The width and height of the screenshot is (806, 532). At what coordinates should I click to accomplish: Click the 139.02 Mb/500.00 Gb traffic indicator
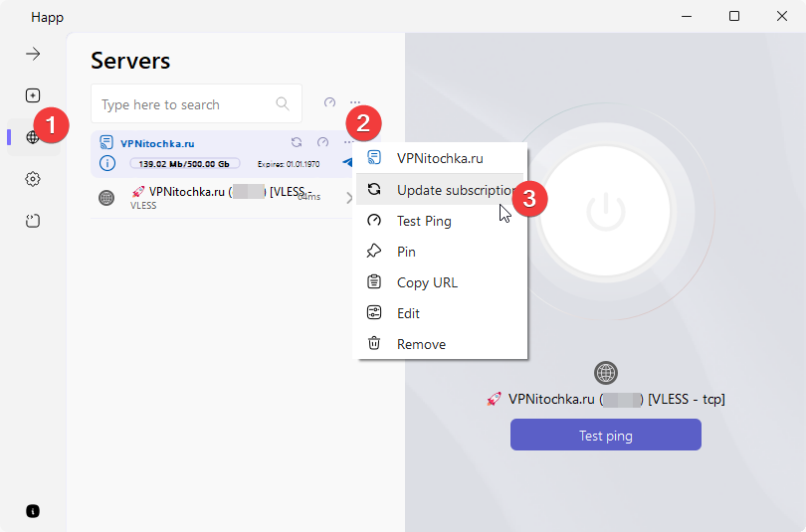[184, 164]
